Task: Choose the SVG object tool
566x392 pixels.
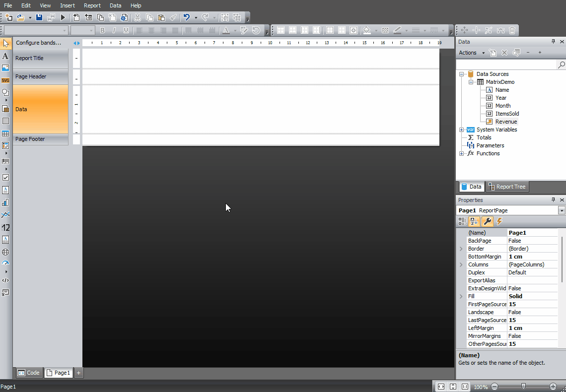Action: (x=5, y=80)
